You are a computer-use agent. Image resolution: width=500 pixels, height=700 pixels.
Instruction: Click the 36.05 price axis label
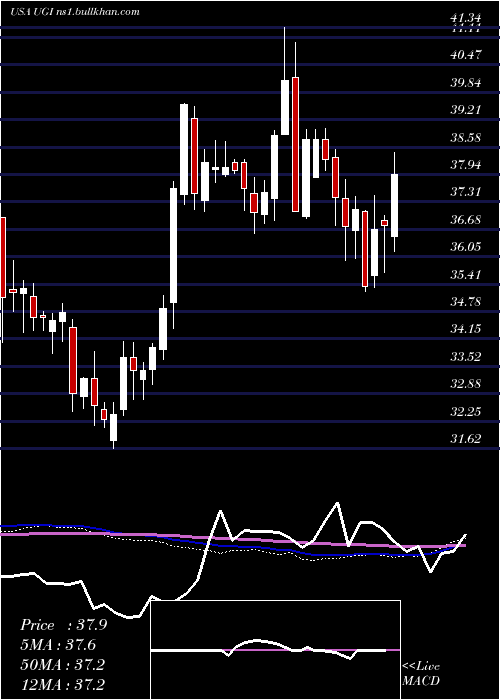coord(466,247)
